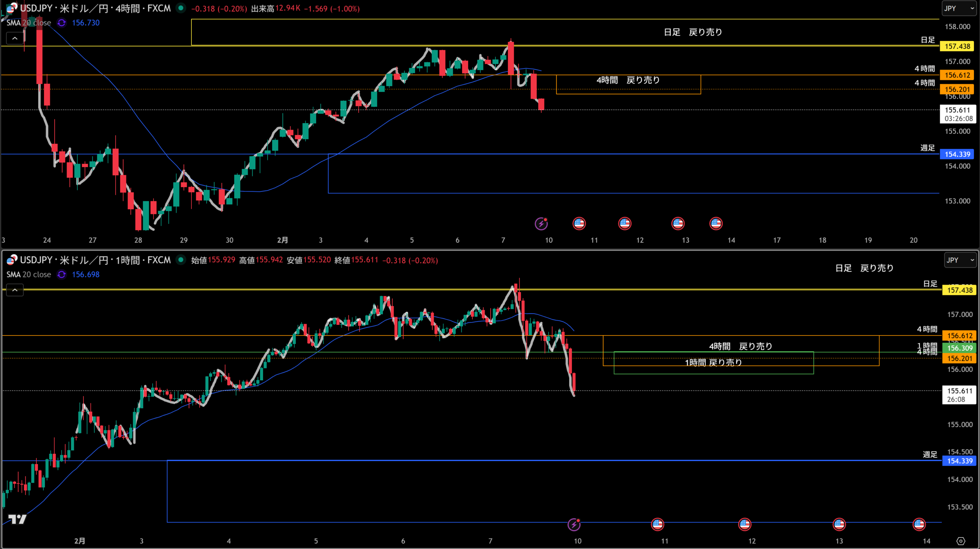Viewport: 980px width, 549px height.
Task: Collapse the bottom chart indicator legend
Action: pos(15,290)
